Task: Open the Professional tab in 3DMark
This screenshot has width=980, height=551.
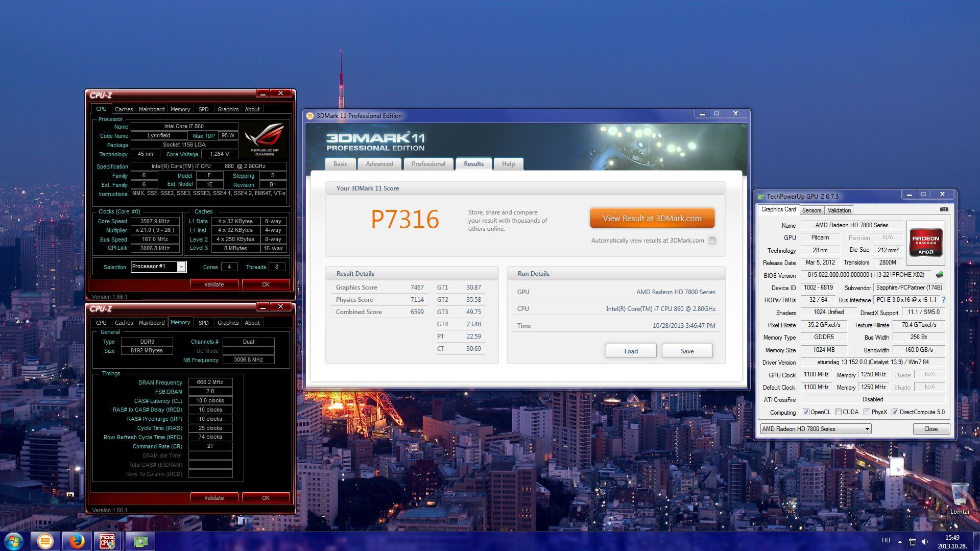Action: [428, 164]
